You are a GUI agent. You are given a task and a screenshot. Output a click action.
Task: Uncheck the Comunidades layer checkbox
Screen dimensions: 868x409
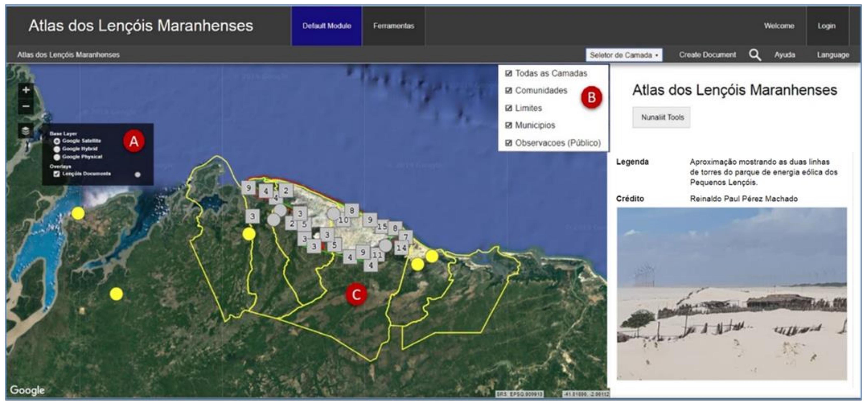pos(508,91)
